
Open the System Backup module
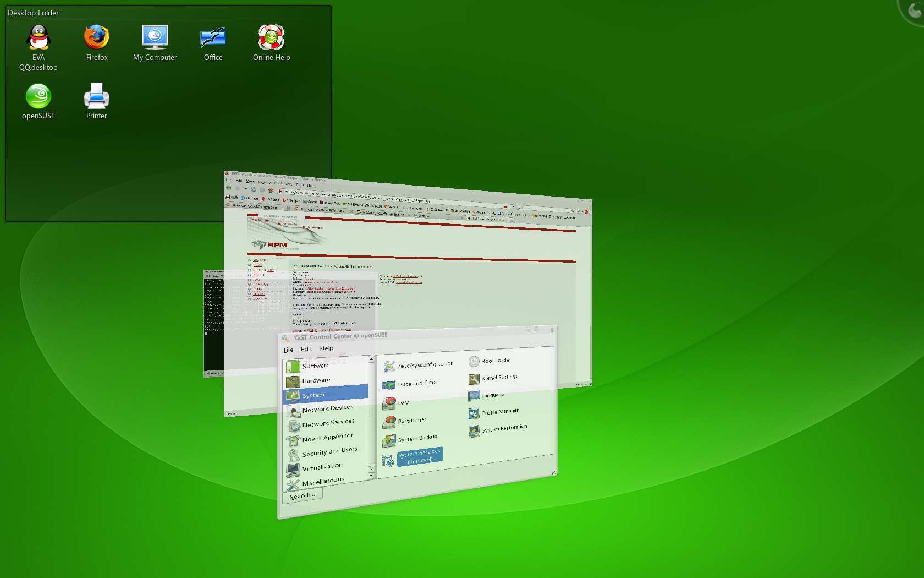pyautogui.click(x=410, y=439)
